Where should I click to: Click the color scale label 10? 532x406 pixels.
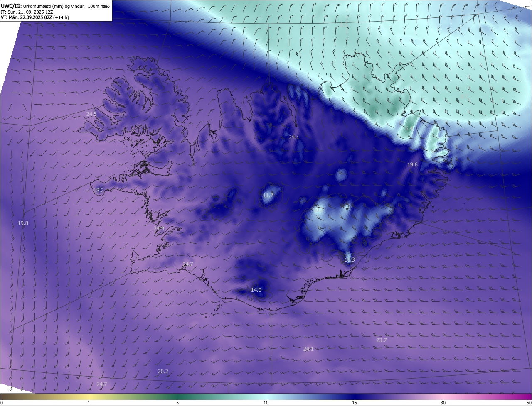266,403
